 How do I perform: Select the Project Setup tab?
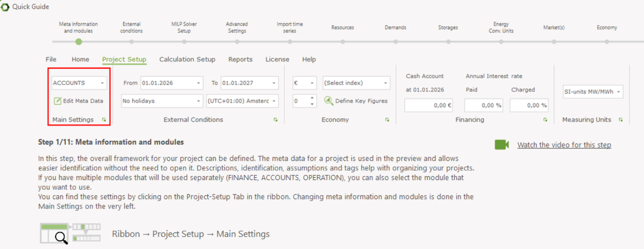[124, 59]
